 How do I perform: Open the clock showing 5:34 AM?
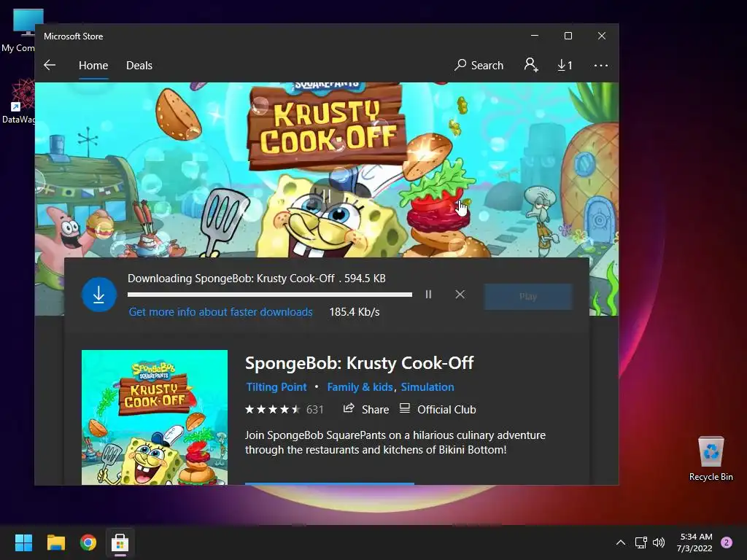694,542
